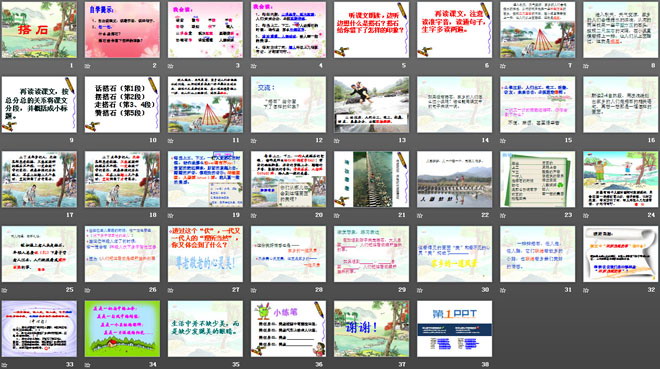Select slide 10 listing 话搭石, 摆搭石, 走搭石, 赞搭石
660x369 pixels.
(122, 105)
